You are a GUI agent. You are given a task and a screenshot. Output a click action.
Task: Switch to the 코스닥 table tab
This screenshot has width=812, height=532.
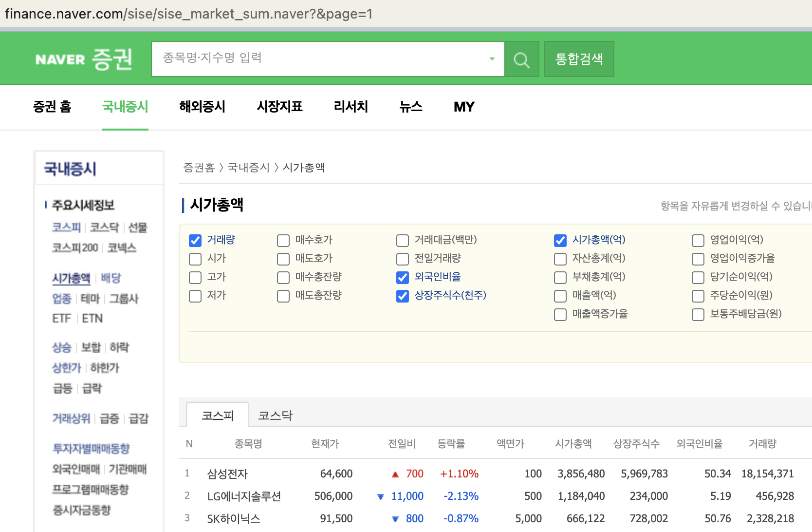pos(275,415)
